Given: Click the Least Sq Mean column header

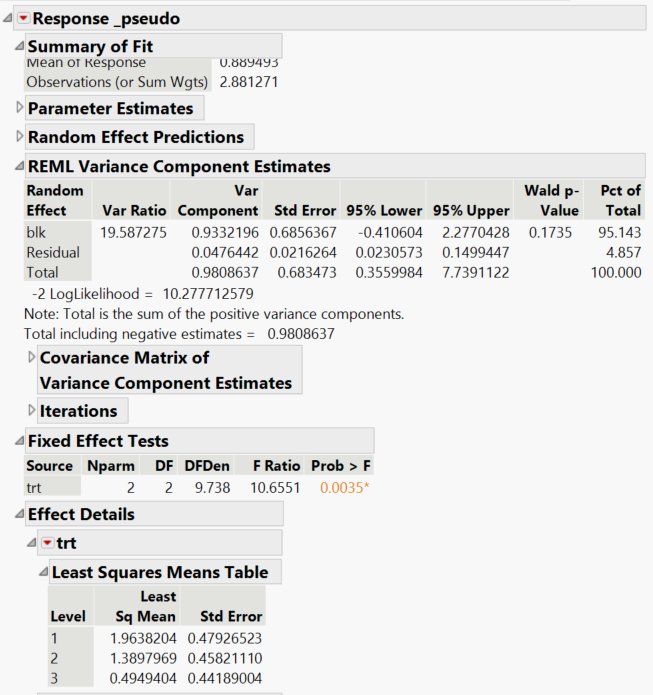Looking at the screenshot, I should click(x=143, y=606).
